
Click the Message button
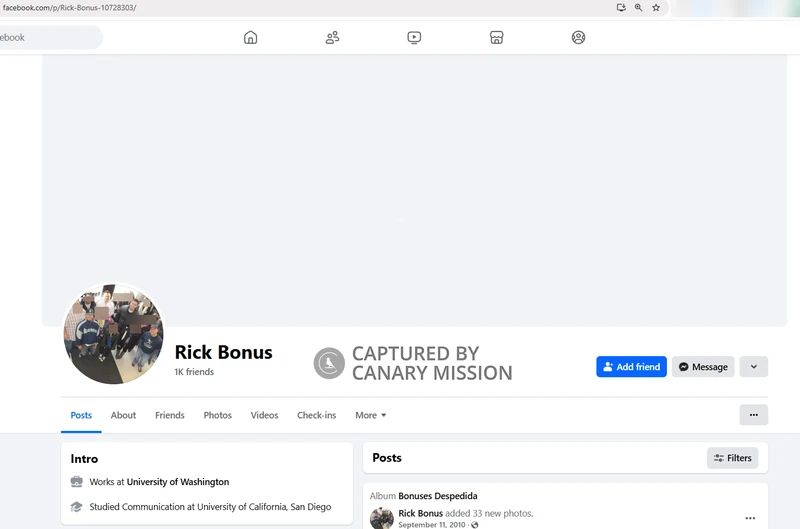click(x=703, y=367)
